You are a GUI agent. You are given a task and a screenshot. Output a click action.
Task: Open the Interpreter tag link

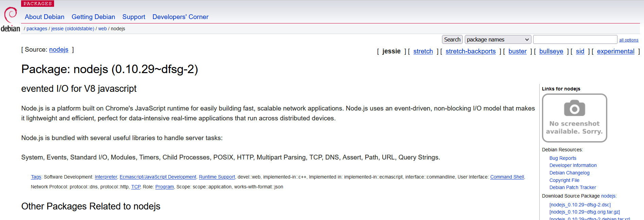[x=106, y=177]
